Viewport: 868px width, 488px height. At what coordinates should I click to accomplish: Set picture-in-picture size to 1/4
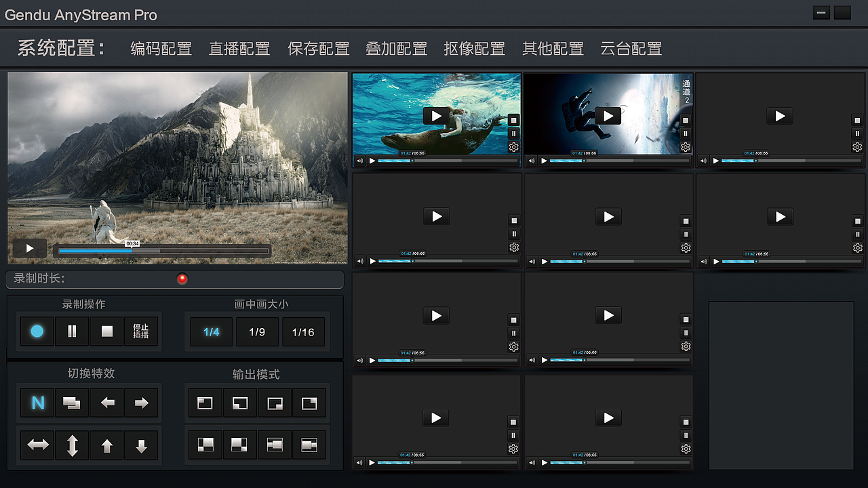[211, 332]
